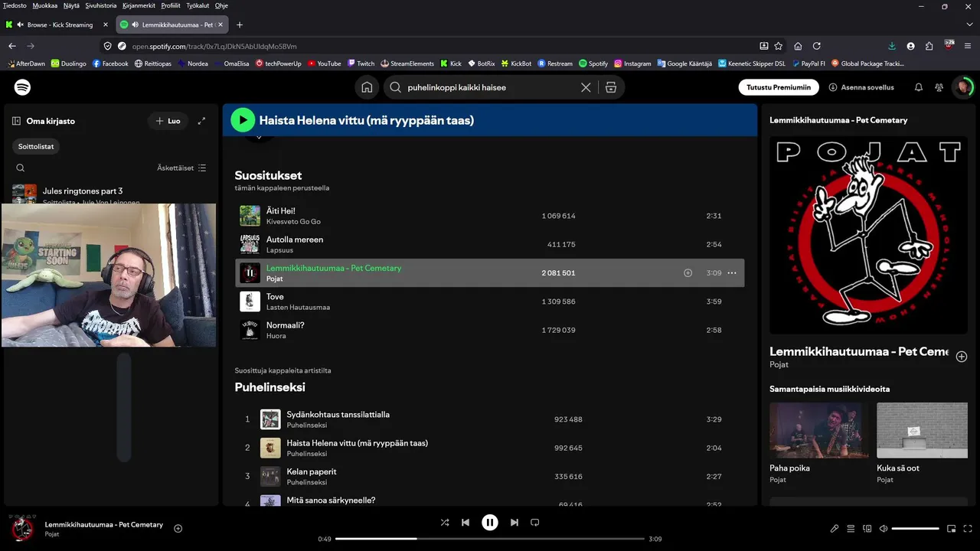
Task: Open the Kirjanmerkit menu
Action: (139, 5)
